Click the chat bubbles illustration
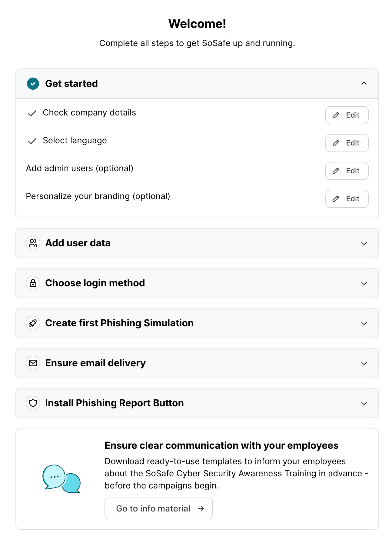392x543 pixels. [61, 479]
